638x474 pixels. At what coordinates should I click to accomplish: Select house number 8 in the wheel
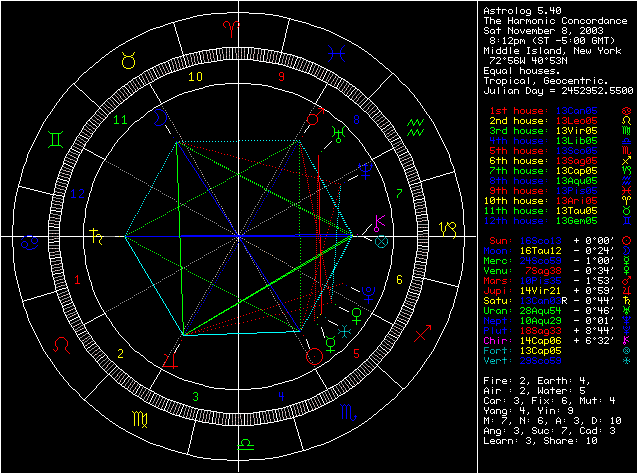(x=356, y=119)
